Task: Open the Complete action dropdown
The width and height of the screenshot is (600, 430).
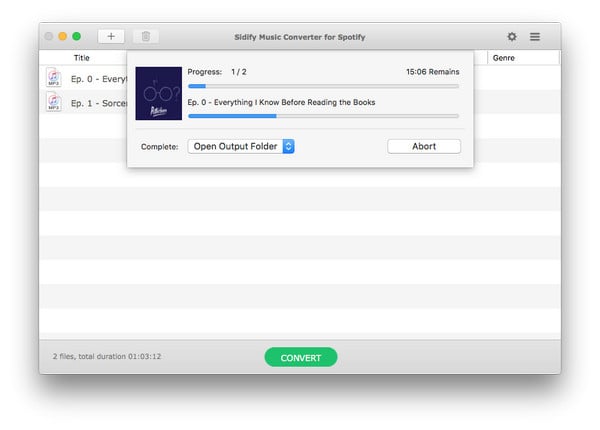Action: 241,146
